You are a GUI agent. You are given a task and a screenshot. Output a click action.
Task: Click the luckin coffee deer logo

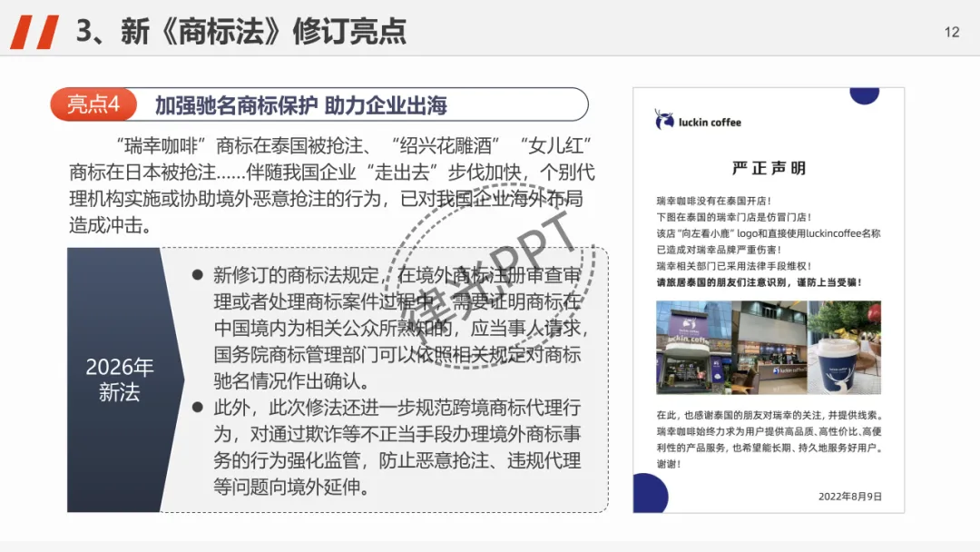coord(663,120)
